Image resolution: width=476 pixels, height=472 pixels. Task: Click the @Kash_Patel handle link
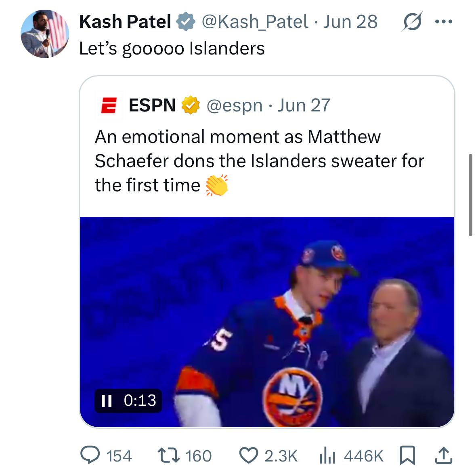click(255, 22)
